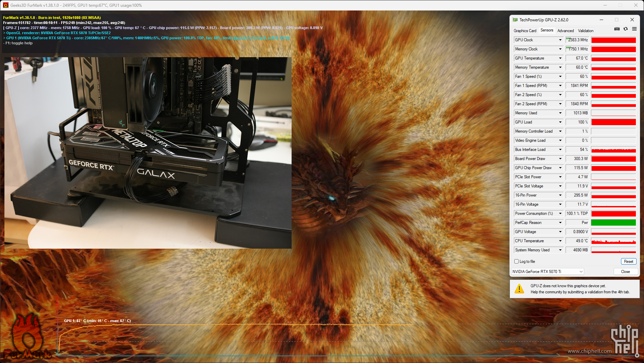Expand the Memory Controller Load dropdown
644x363 pixels.
tap(560, 131)
